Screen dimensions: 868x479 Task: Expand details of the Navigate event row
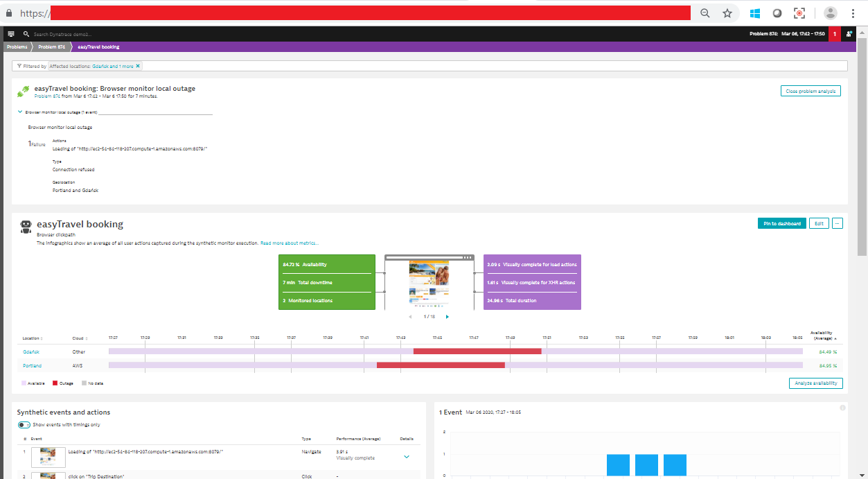(407, 457)
